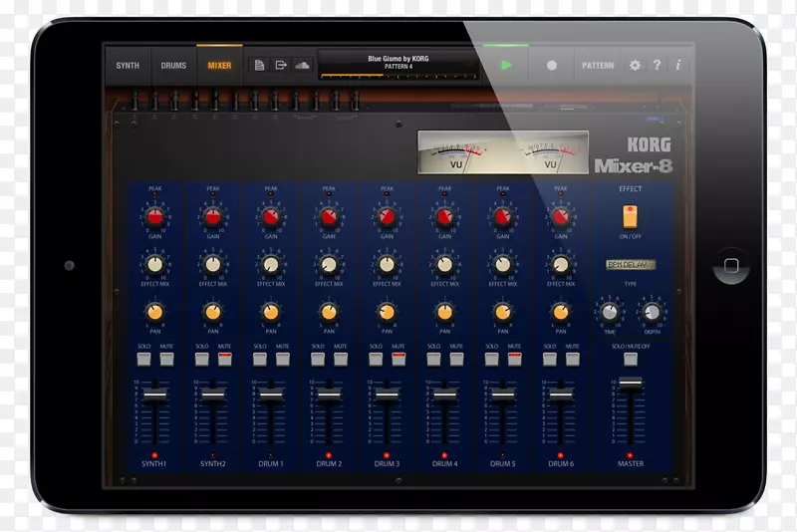Screen dimensions: 797x532
Task: Click the DRUM 2 EFFECT MIX knob
Action: (329, 265)
